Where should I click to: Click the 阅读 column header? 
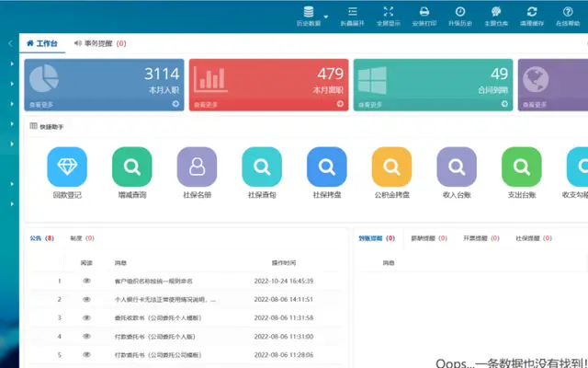tap(86, 263)
